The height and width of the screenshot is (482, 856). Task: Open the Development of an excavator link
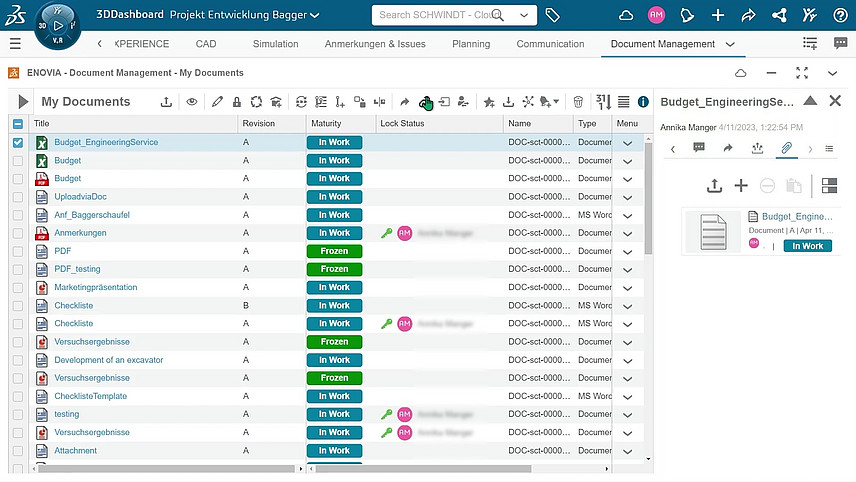pos(109,360)
